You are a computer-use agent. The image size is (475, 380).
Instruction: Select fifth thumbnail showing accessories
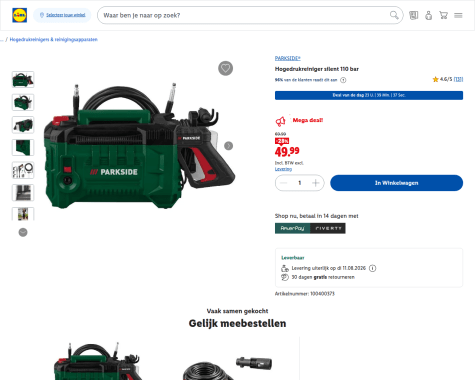click(x=23, y=170)
